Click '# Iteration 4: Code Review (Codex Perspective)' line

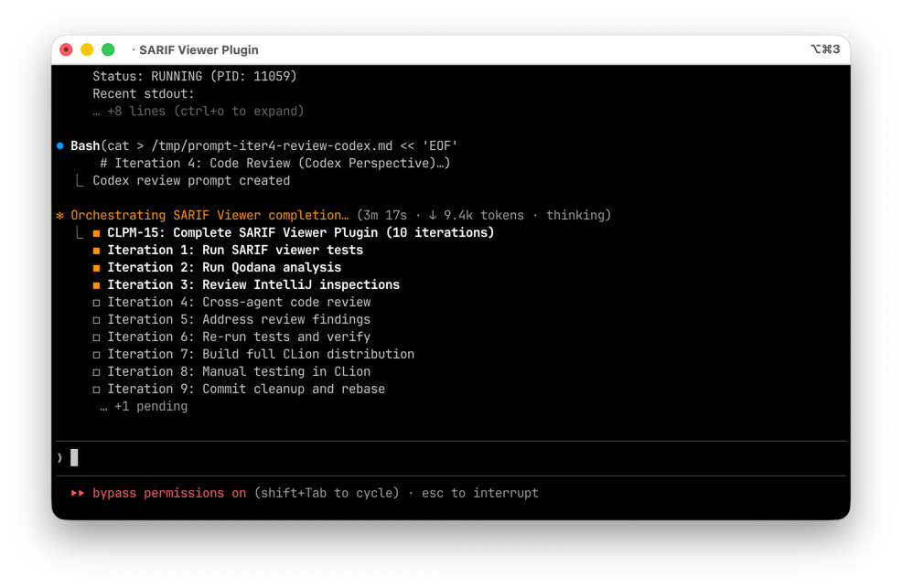[x=275, y=164]
